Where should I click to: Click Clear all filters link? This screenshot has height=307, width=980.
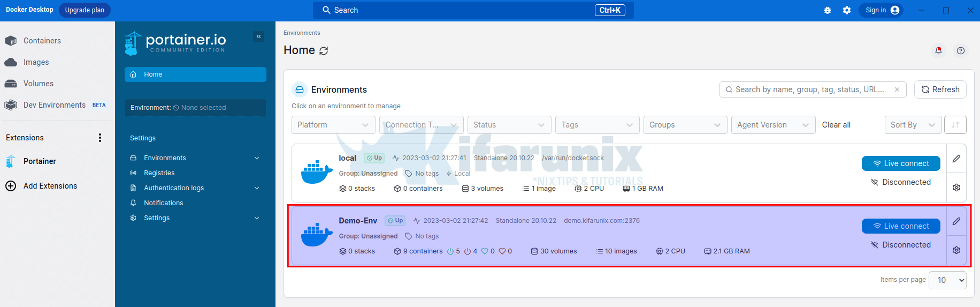coord(836,125)
